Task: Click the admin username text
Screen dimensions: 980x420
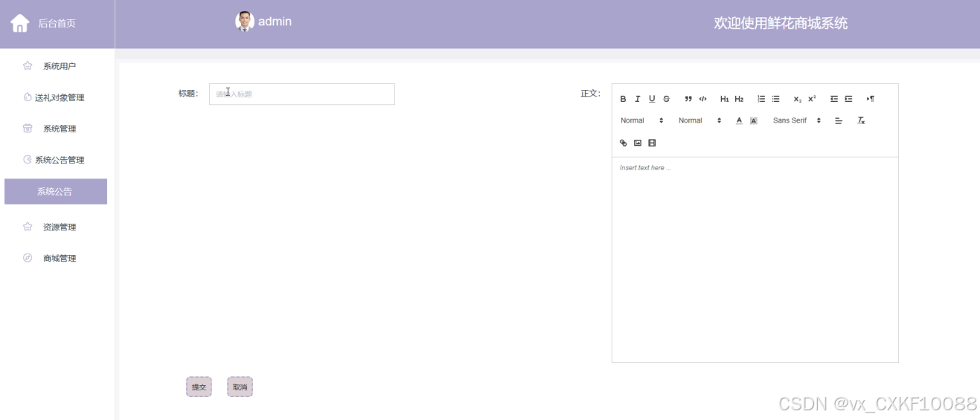Action: [275, 22]
